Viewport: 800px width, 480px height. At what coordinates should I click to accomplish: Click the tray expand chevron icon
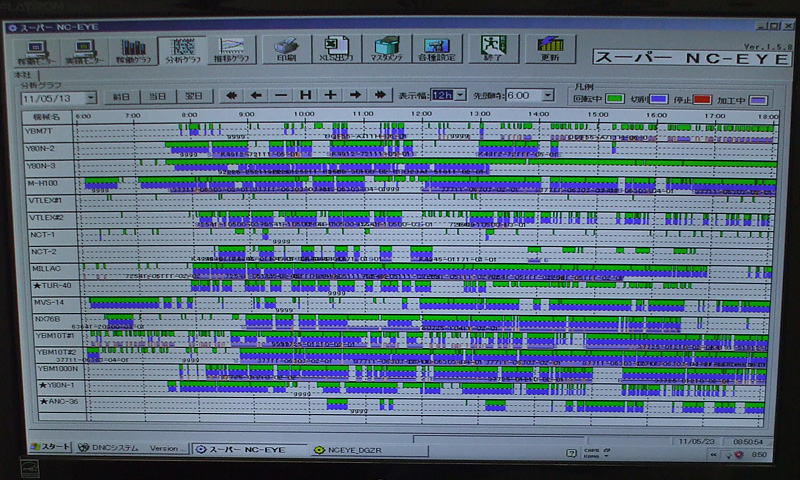coord(713,454)
